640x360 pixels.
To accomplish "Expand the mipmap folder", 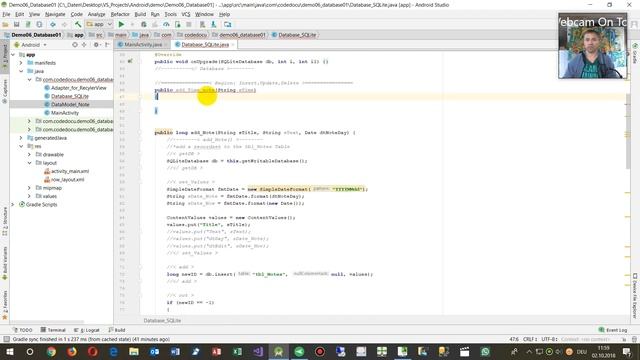I will pyautogui.click(x=29, y=188).
